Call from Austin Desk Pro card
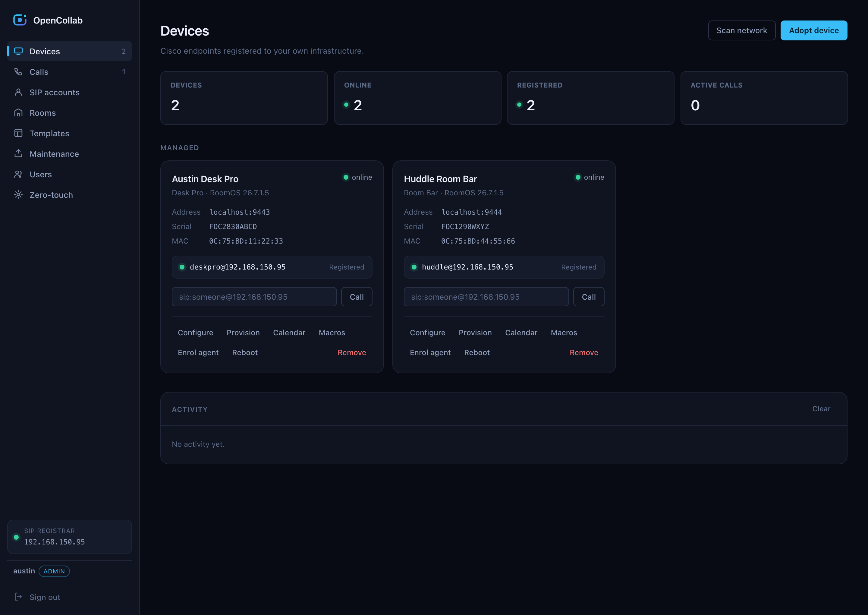The image size is (868, 615). 357,297
